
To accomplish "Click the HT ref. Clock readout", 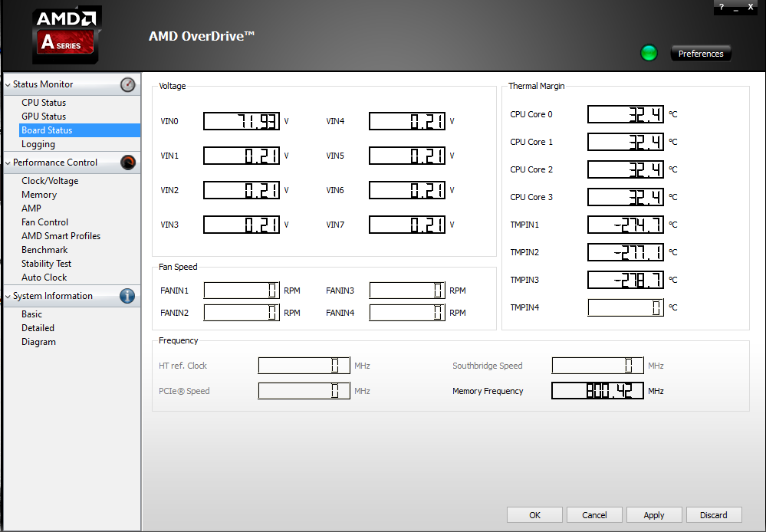I will point(304,366).
